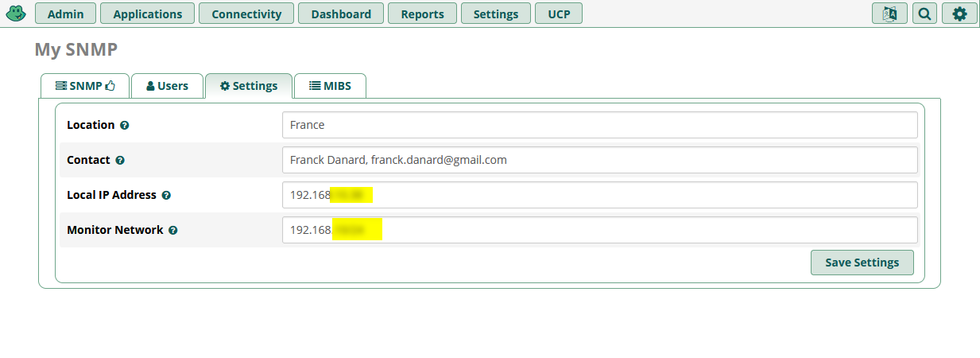This screenshot has height=358, width=980.
Task: Click help icon next to Contact
Action: point(120,161)
